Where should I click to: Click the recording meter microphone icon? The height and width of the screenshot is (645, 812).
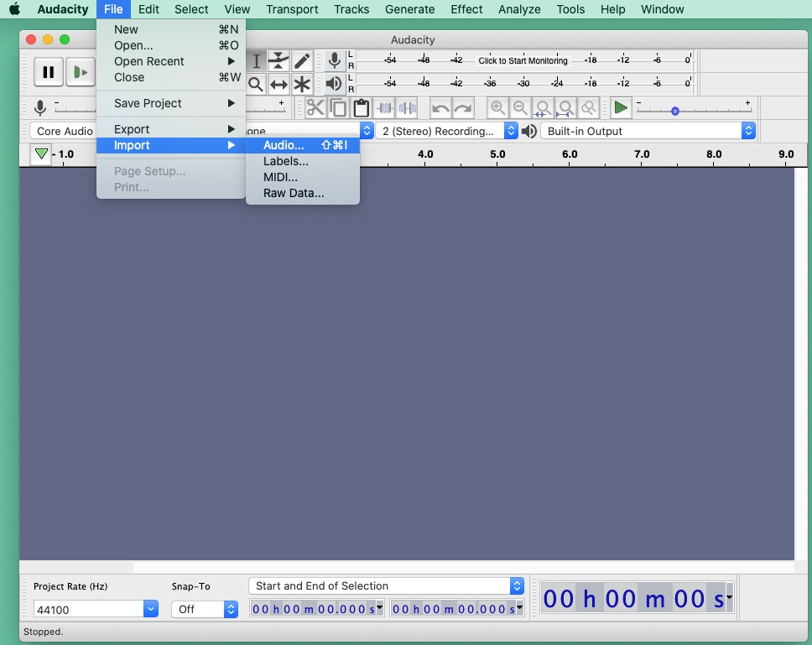click(335, 60)
